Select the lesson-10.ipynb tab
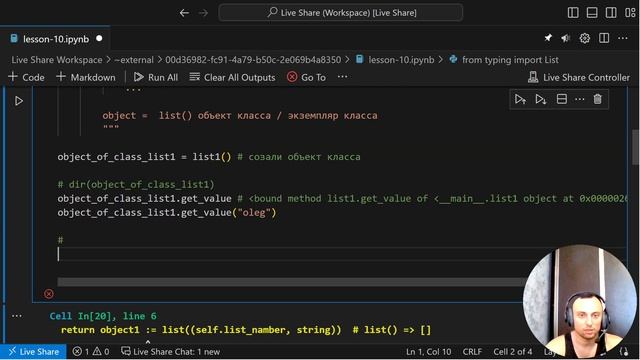The image size is (640, 360). click(x=56, y=39)
